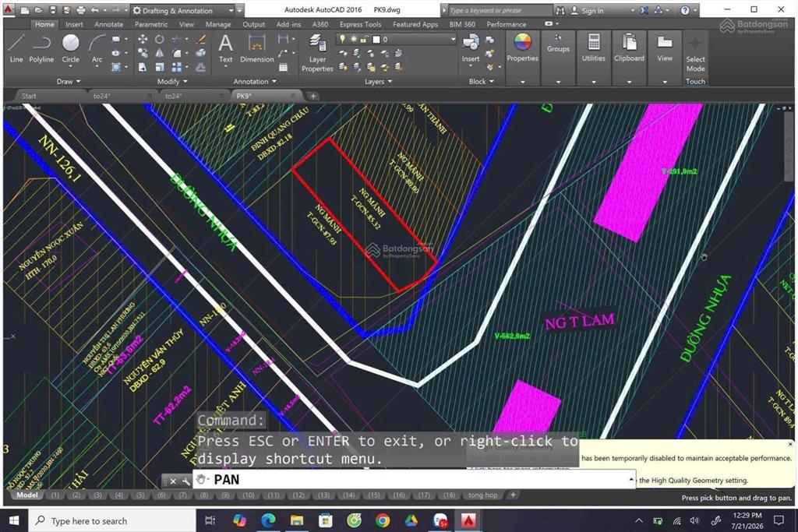
Task: Close the High Quality Geometry notification
Action: pyautogui.click(x=790, y=444)
